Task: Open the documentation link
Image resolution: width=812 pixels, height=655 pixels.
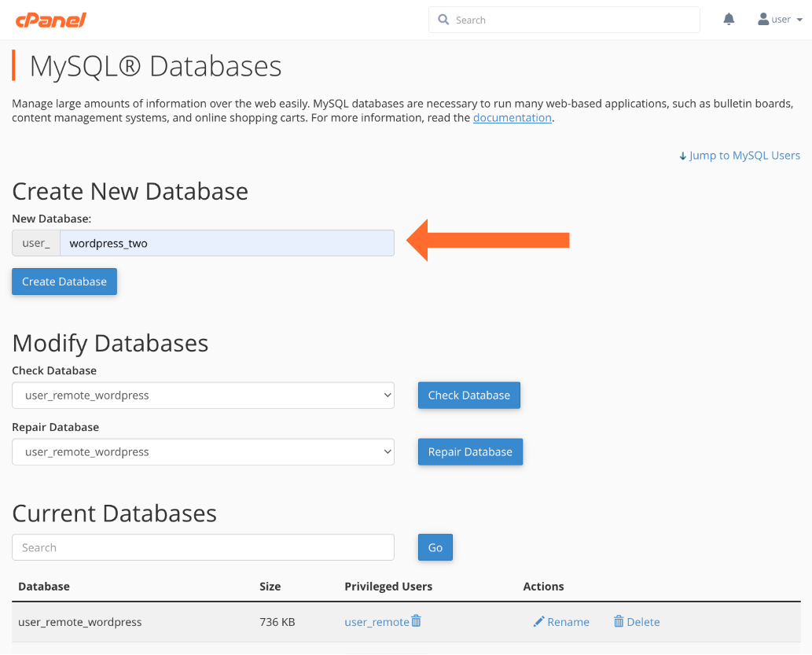Action: 512,118
